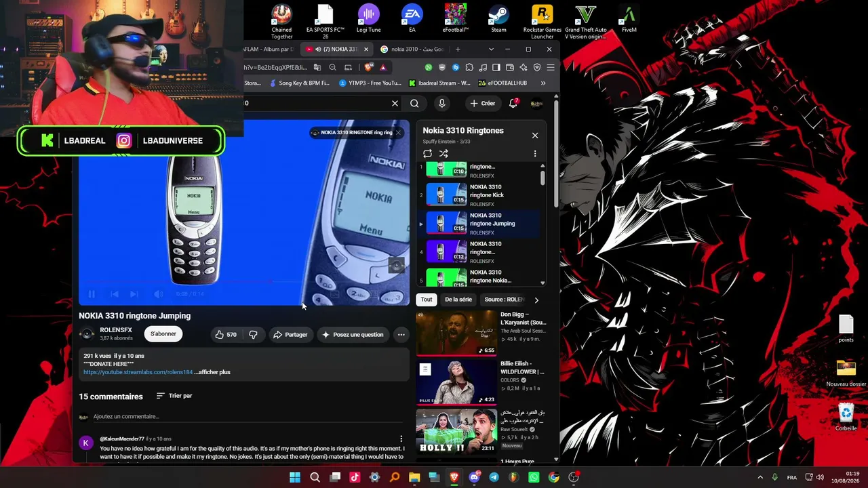Viewport: 868px width, 488px height.
Task: Click the music note toolbar icon
Action: (x=483, y=67)
